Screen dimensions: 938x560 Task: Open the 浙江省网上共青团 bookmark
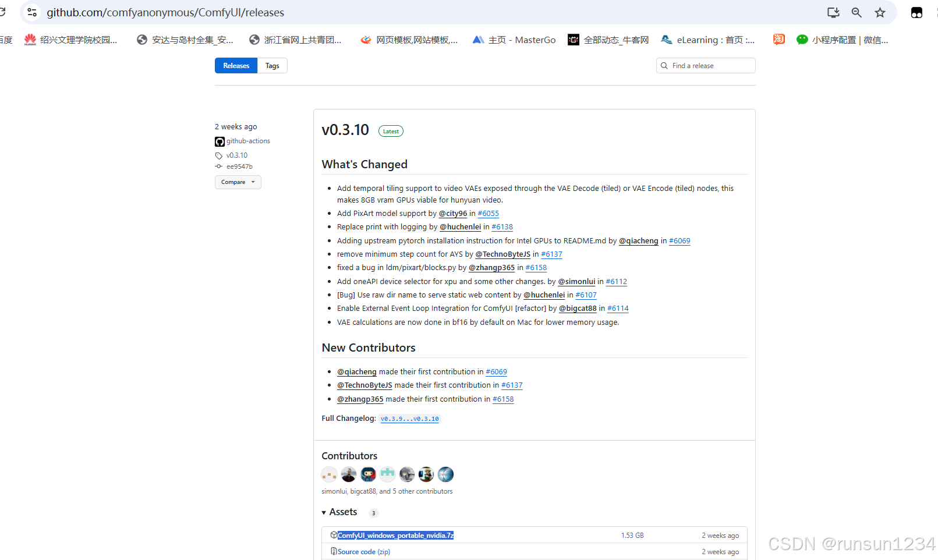295,40
